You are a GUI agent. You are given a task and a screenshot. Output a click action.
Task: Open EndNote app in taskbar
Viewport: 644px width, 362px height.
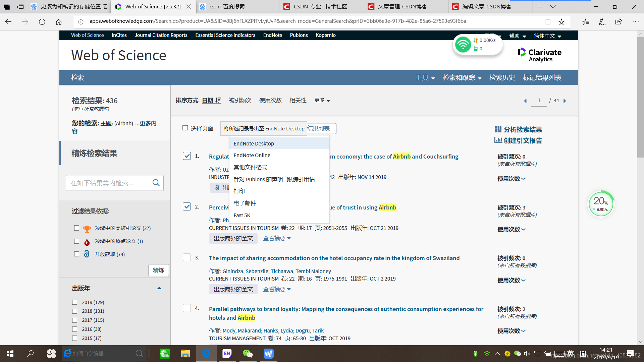tap(227, 353)
